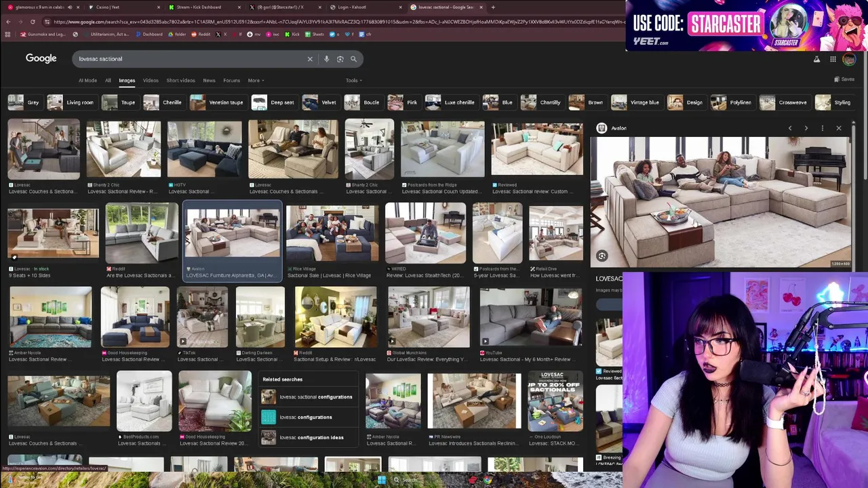The height and width of the screenshot is (488, 868).
Task: Select the Crossweave filter chip
Action: 784,102
